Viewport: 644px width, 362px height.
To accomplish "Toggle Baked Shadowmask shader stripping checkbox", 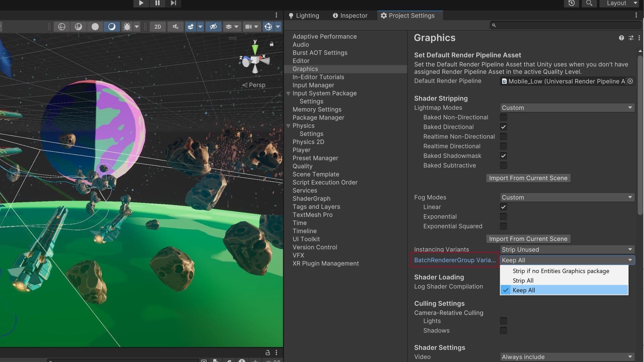I will 503,156.
